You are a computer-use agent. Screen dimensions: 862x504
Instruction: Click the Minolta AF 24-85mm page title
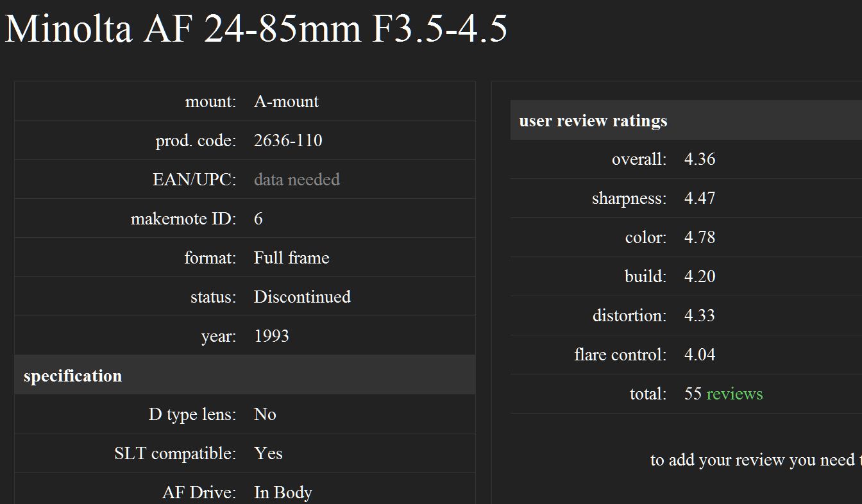(256, 29)
